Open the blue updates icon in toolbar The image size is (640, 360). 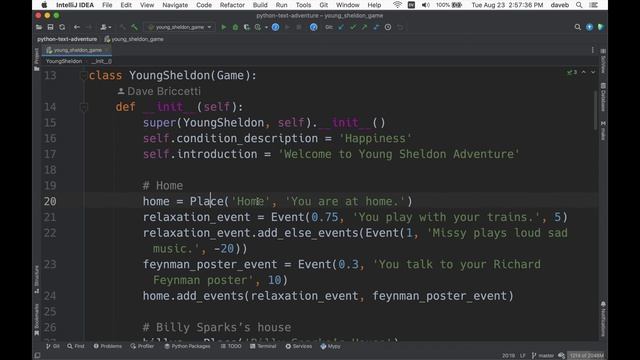(589, 27)
